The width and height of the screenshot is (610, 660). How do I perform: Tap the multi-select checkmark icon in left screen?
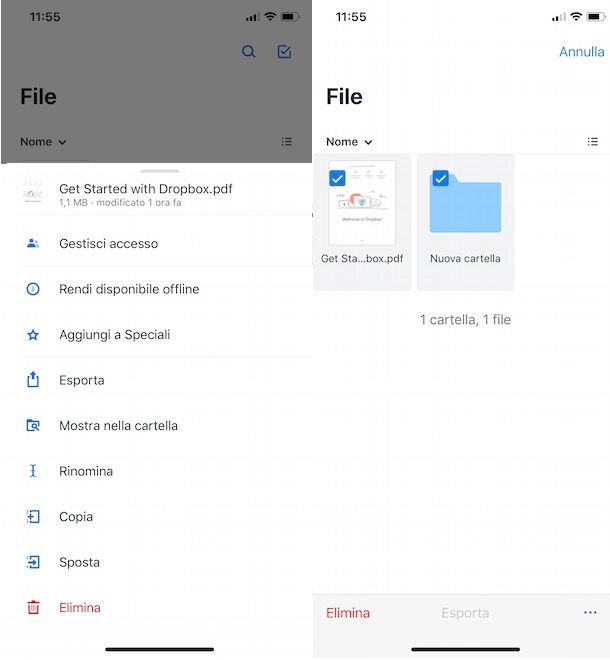point(285,52)
